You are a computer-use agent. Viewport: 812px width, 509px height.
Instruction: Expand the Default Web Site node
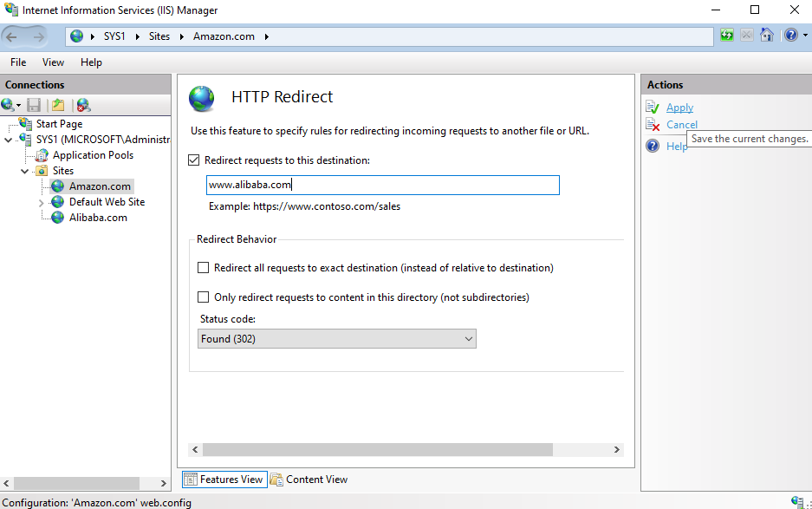[42, 203]
